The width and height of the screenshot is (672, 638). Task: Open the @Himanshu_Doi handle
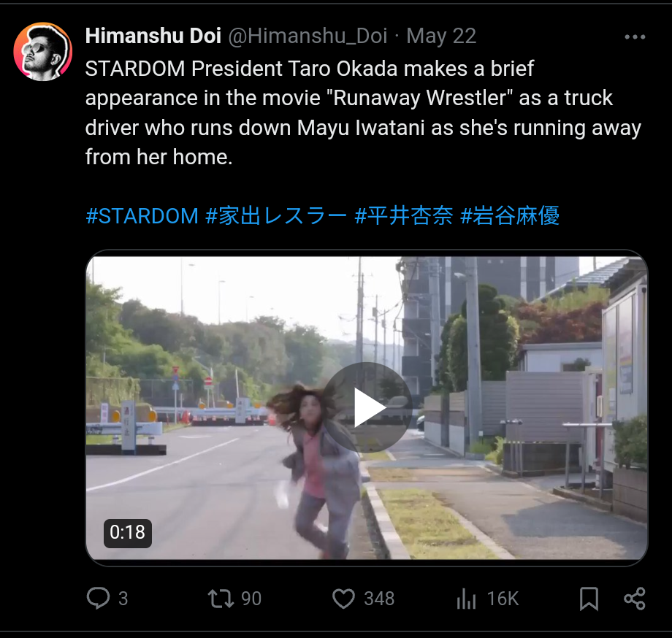pyautogui.click(x=308, y=36)
